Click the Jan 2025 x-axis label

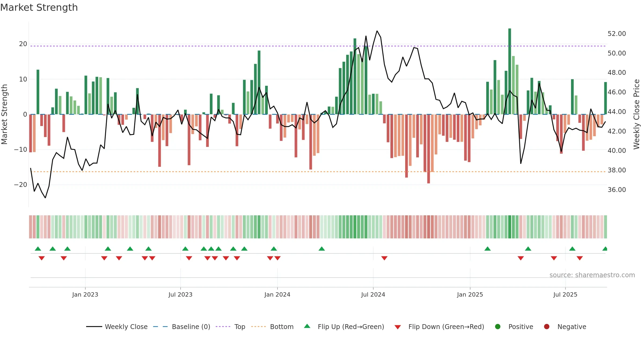[x=470, y=294]
